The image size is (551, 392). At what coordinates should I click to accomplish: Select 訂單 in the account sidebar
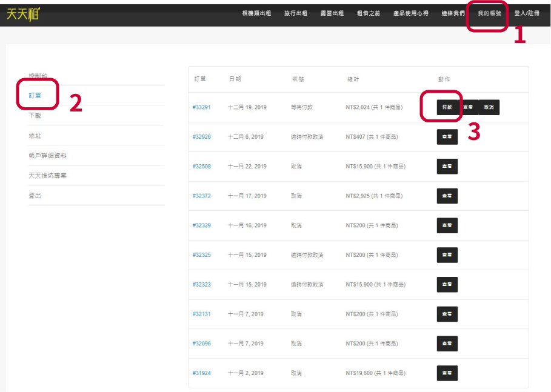35,96
